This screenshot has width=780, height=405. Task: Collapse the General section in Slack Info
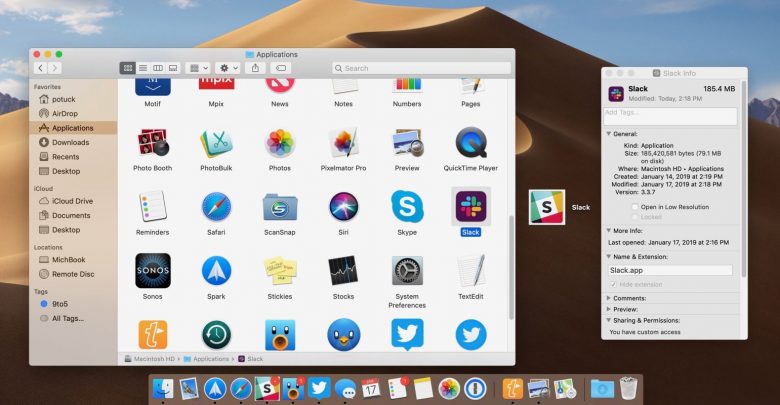[x=608, y=134]
